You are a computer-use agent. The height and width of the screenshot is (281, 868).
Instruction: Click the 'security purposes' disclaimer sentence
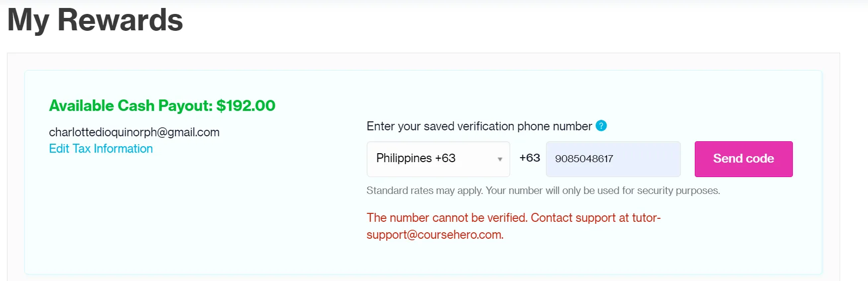tap(602, 190)
